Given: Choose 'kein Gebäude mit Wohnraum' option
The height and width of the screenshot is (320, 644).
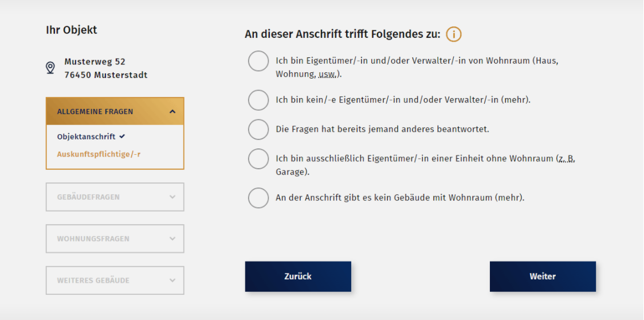Looking at the screenshot, I should click(x=258, y=198).
